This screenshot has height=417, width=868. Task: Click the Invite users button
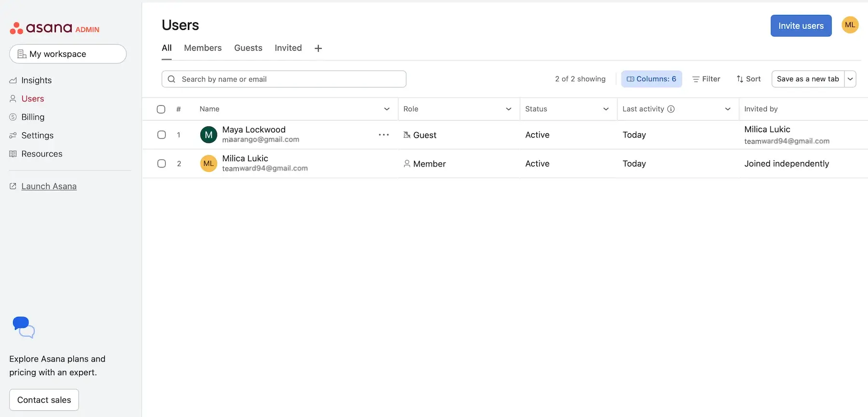point(801,26)
